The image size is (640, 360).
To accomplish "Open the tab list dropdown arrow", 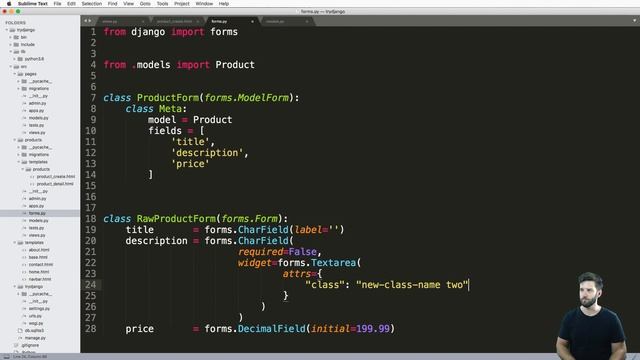I will click(635, 20).
